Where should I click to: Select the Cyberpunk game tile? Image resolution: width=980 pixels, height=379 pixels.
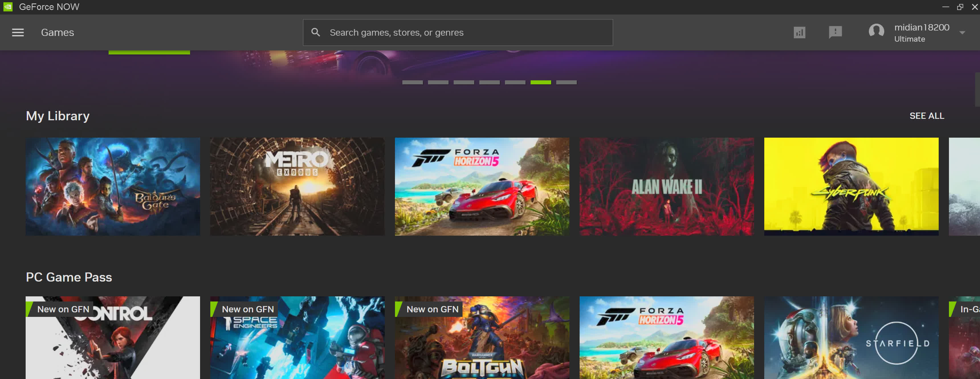click(x=851, y=186)
